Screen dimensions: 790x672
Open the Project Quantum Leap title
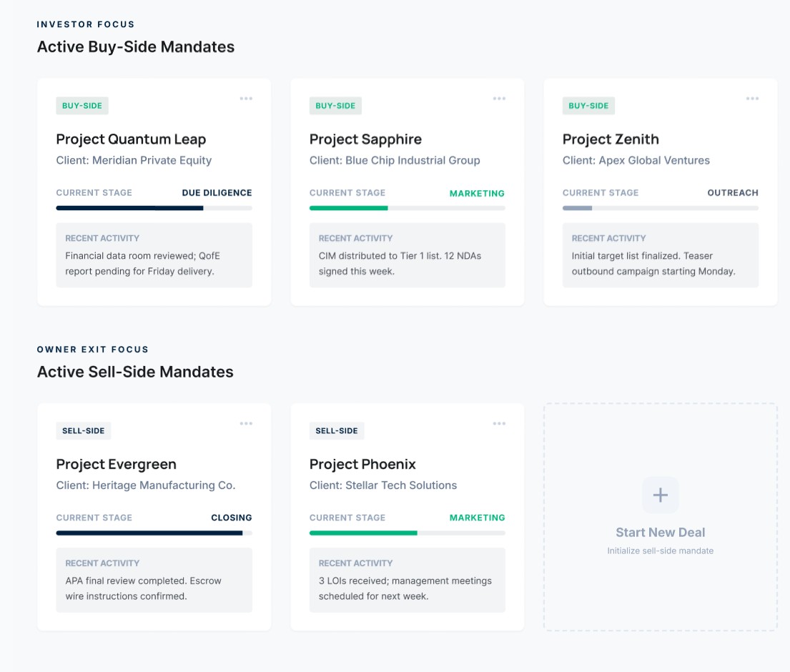point(131,139)
